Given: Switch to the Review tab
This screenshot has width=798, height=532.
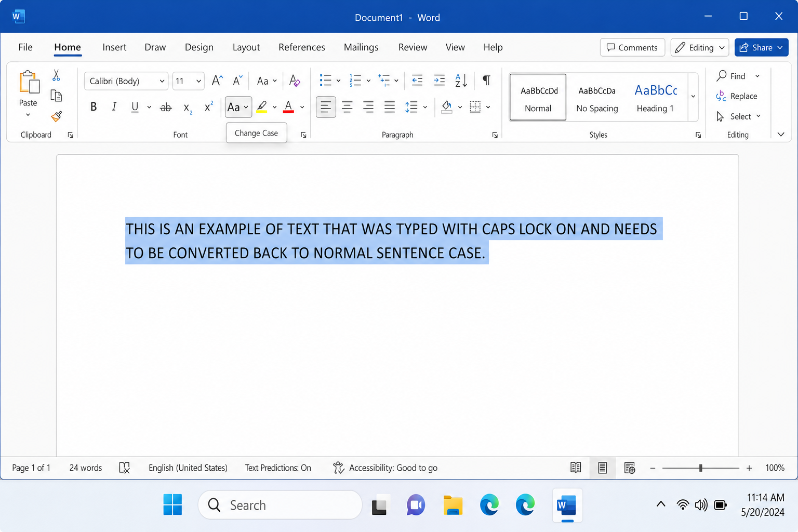Looking at the screenshot, I should 413,47.
